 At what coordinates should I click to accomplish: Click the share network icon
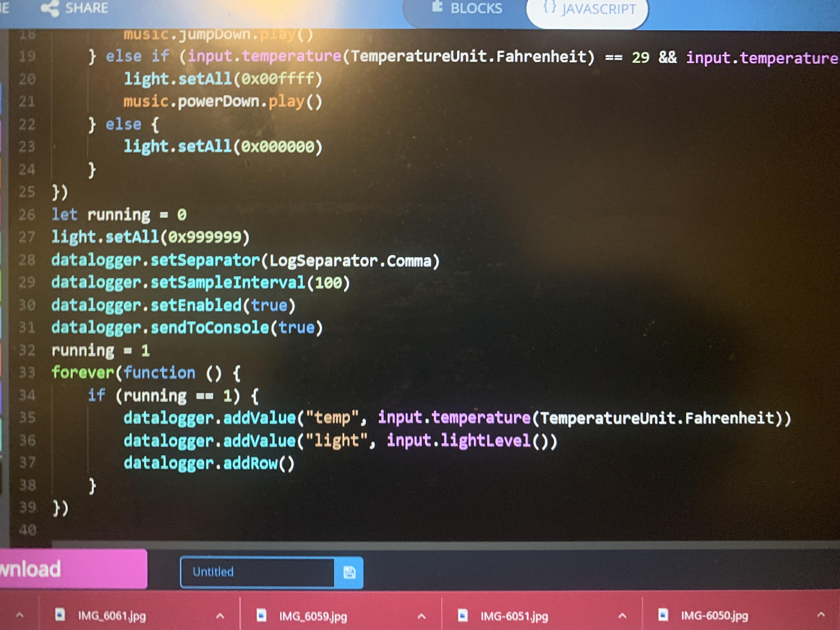pyautogui.click(x=50, y=8)
